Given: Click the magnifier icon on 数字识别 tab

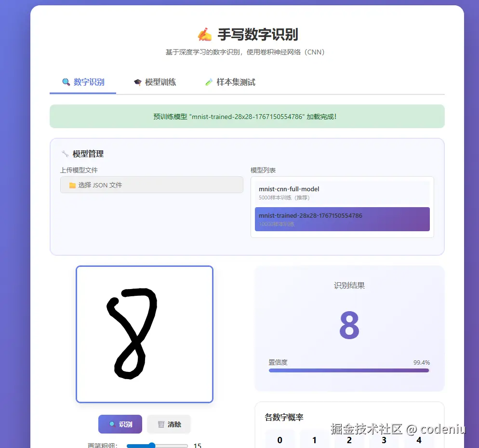Looking at the screenshot, I should coord(66,82).
